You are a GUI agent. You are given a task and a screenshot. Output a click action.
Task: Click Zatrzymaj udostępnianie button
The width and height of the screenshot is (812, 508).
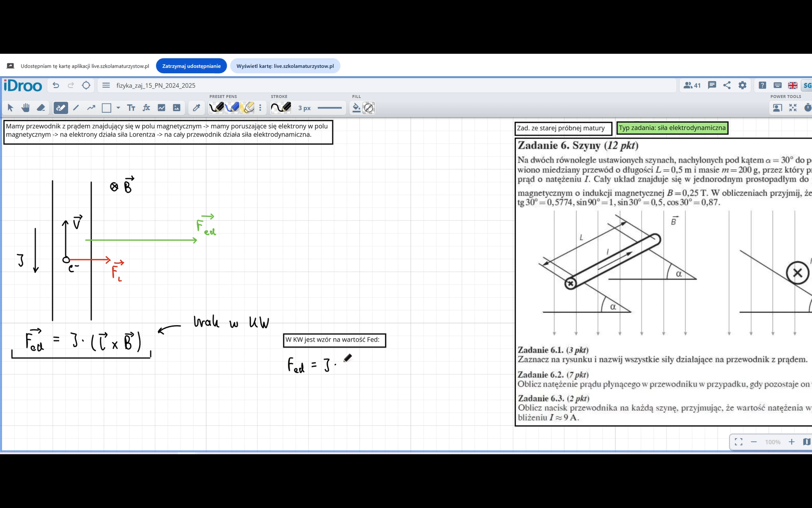(192, 66)
